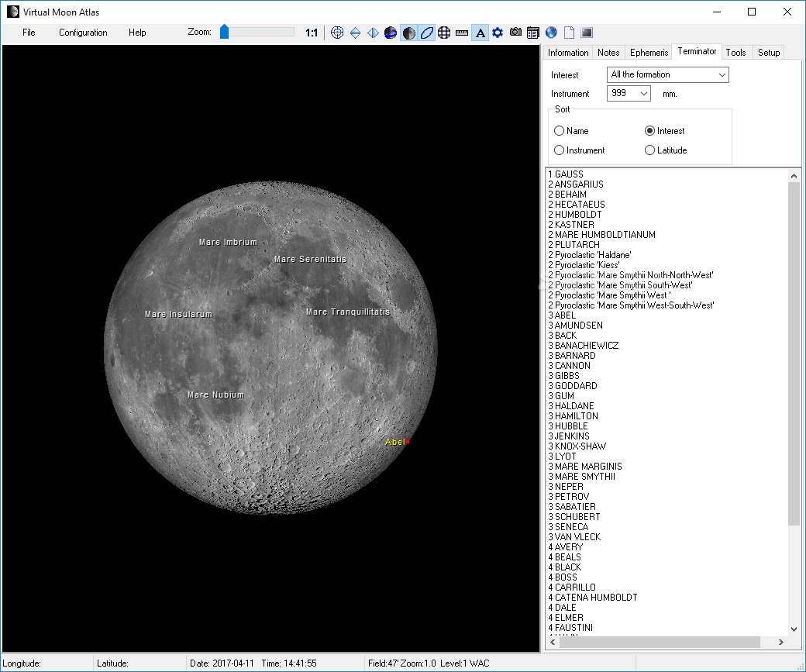The height and width of the screenshot is (672, 806).
Task: Click the Mare Serenitatis label
Action: pyautogui.click(x=310, y=259)
